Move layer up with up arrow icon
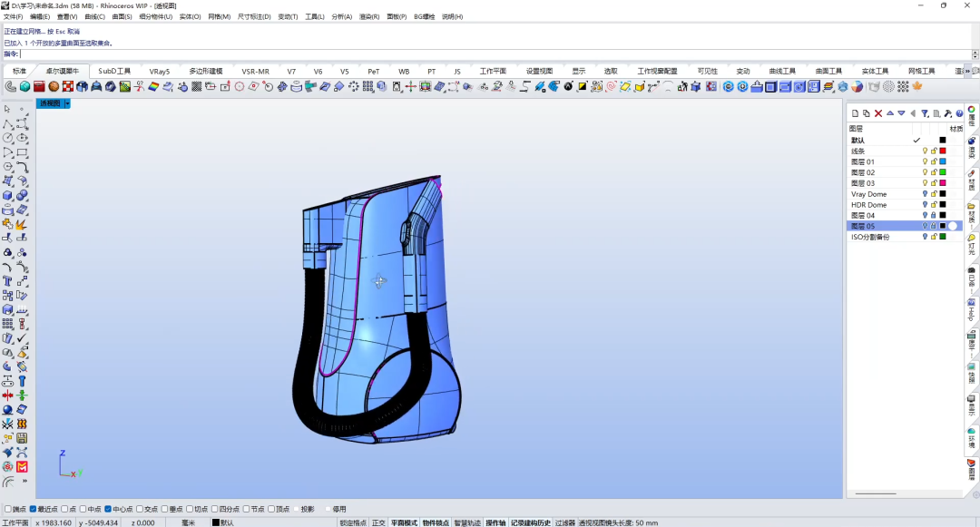This screenshot has width=980, height=527. pos(890,113)
